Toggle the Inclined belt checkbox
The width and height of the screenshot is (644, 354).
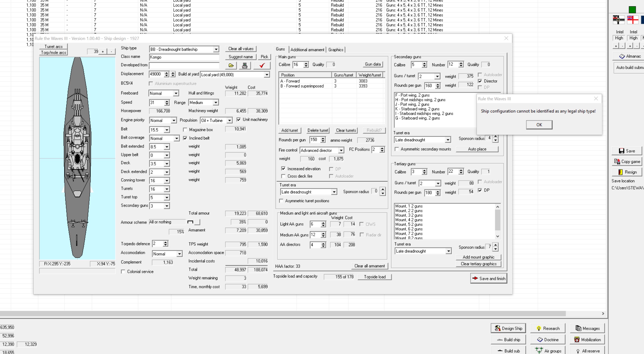(x=185, y=138)
